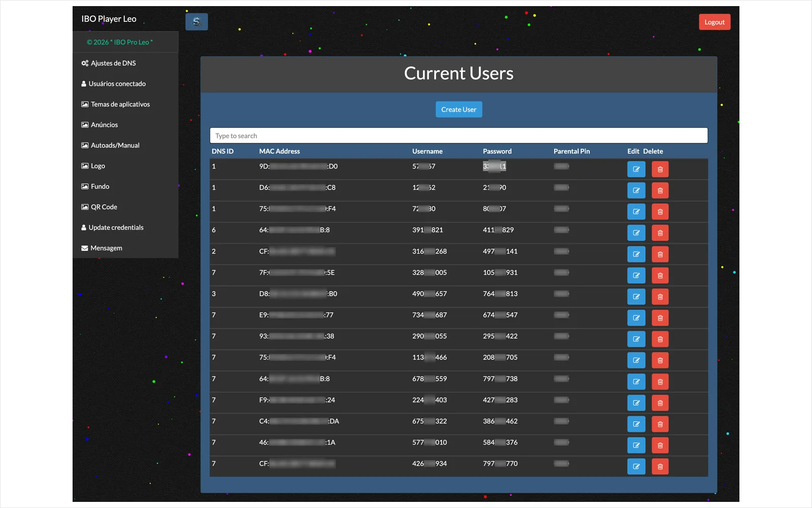Open Autoads/Manual section

125,145
